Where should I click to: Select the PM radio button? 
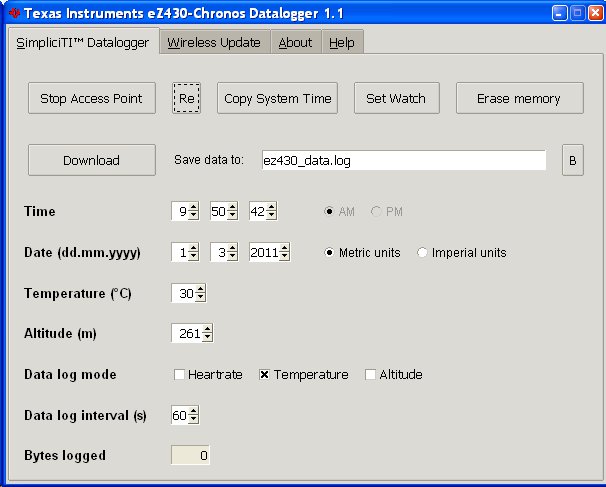(376, 211)
